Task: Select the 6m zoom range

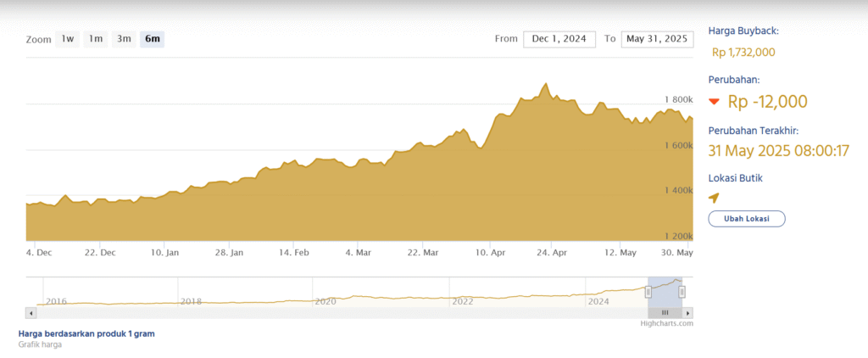Action: (153, 39)
